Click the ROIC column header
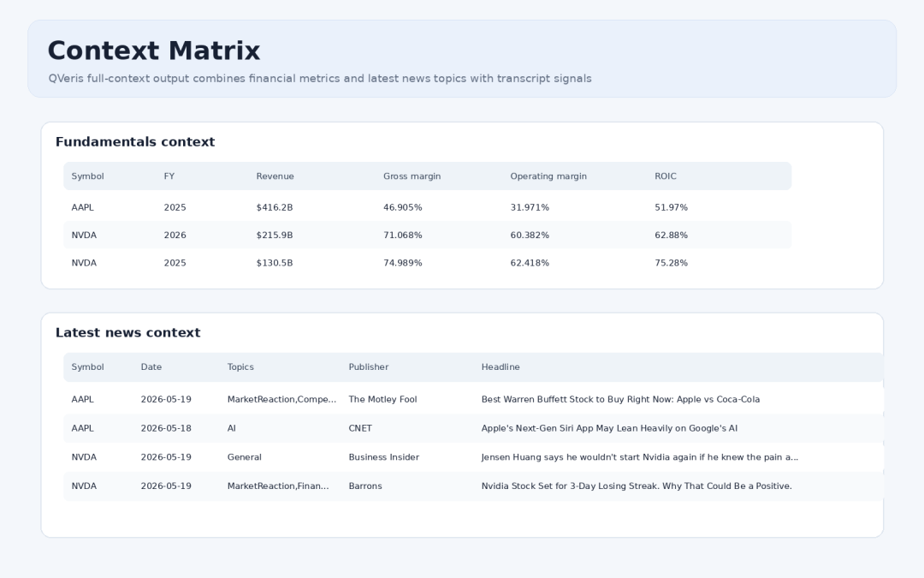Viewport: 924px width, 578px height. [x=666, y=176]
